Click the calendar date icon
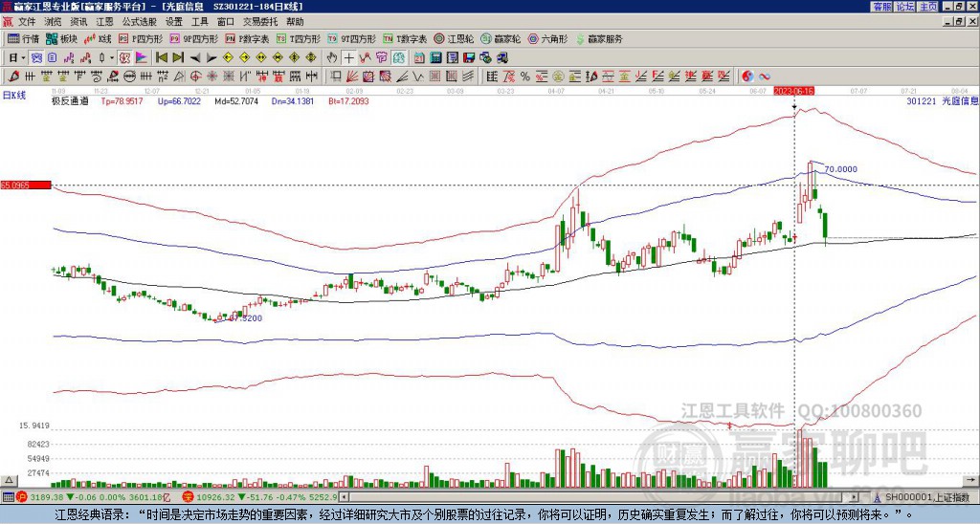 [419, 58]
